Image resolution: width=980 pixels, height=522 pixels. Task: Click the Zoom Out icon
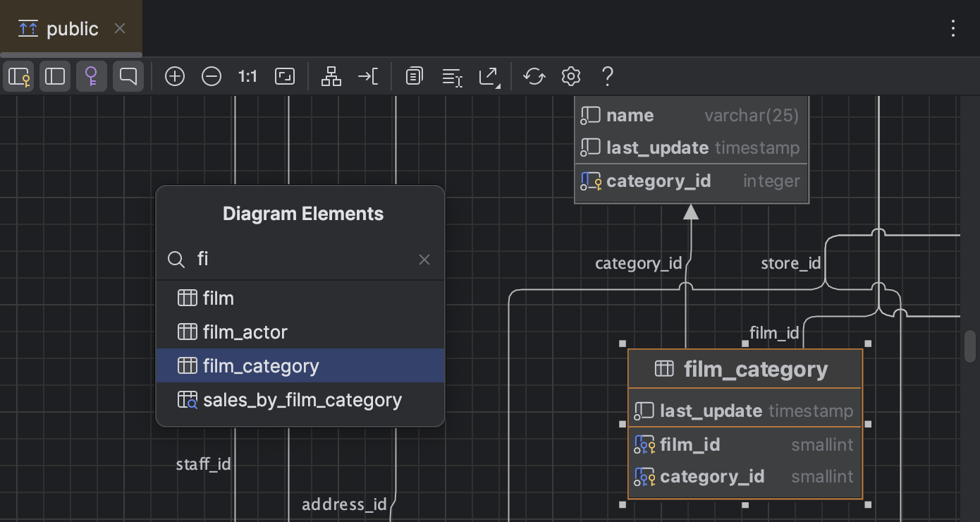pyautogui.click(x=212, y=76)
